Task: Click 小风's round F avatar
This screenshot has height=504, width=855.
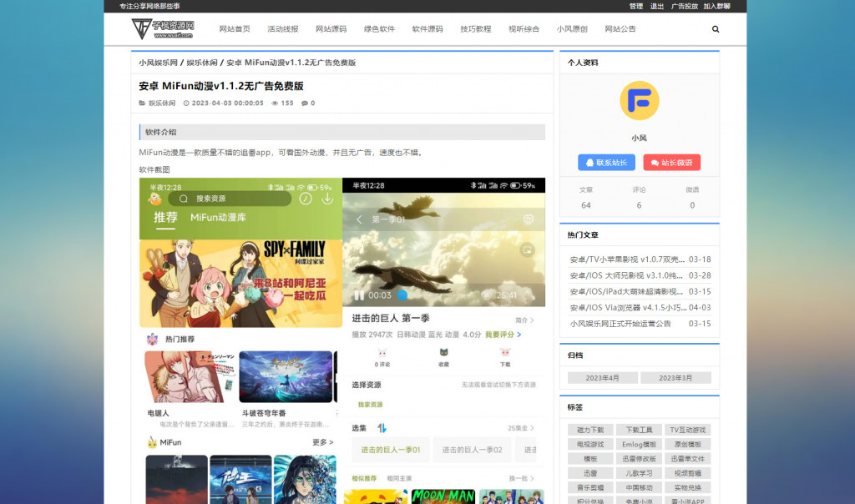Action: click(x=639, y=100)
